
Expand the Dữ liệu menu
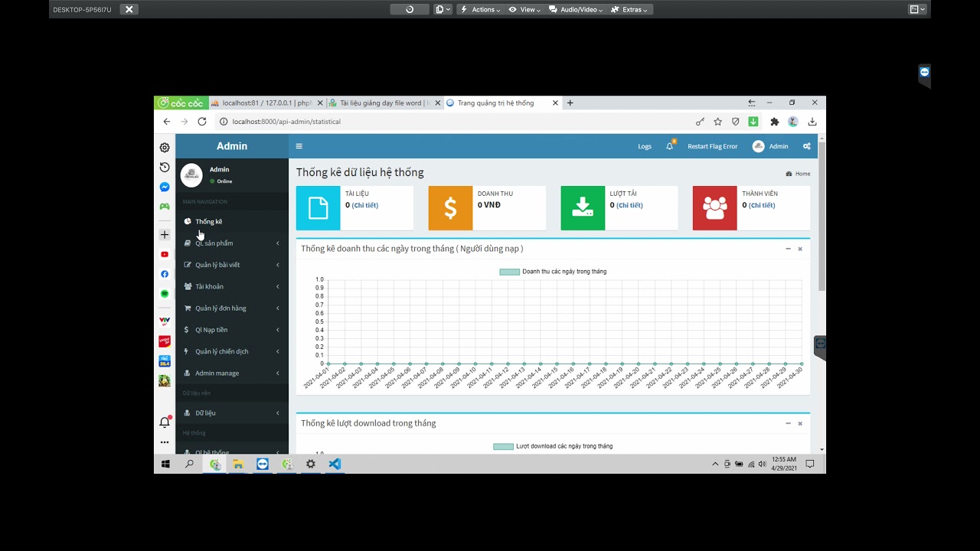(232, 413)
